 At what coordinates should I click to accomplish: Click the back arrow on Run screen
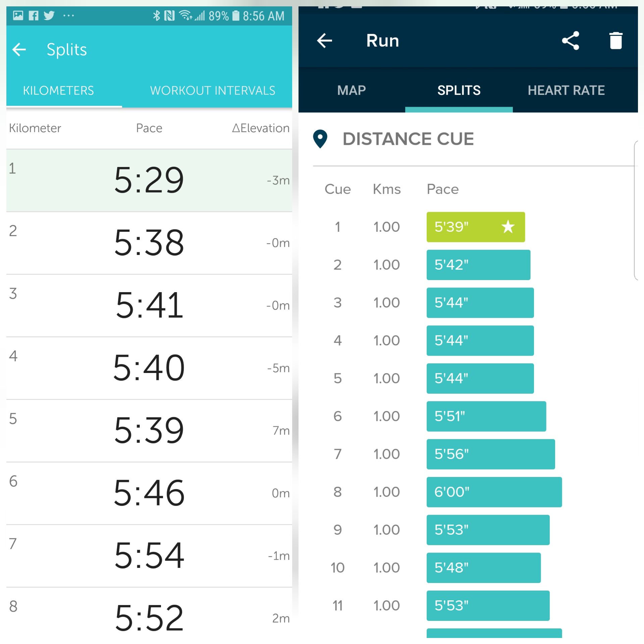coord(327,41)
